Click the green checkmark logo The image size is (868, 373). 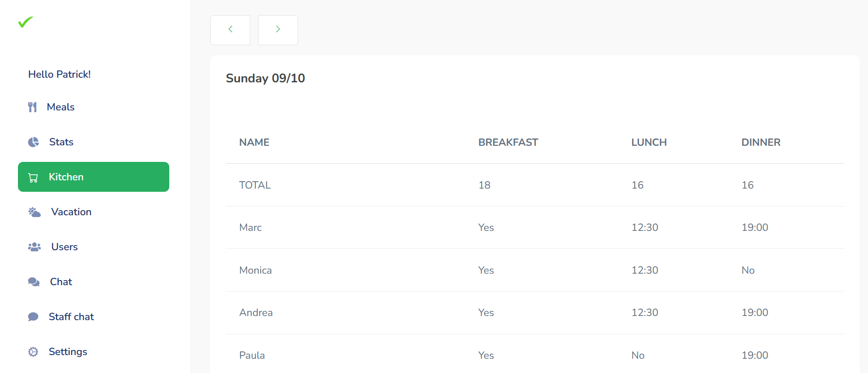click(26, 22)
